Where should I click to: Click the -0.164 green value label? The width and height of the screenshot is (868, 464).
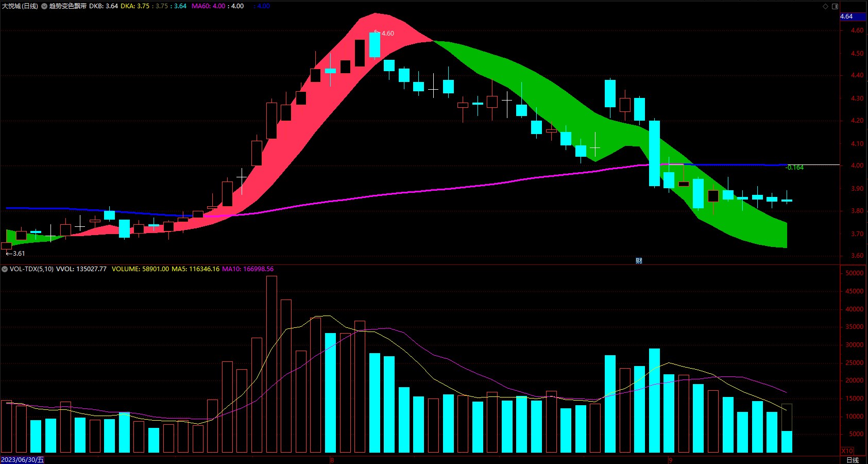point(795,168)
